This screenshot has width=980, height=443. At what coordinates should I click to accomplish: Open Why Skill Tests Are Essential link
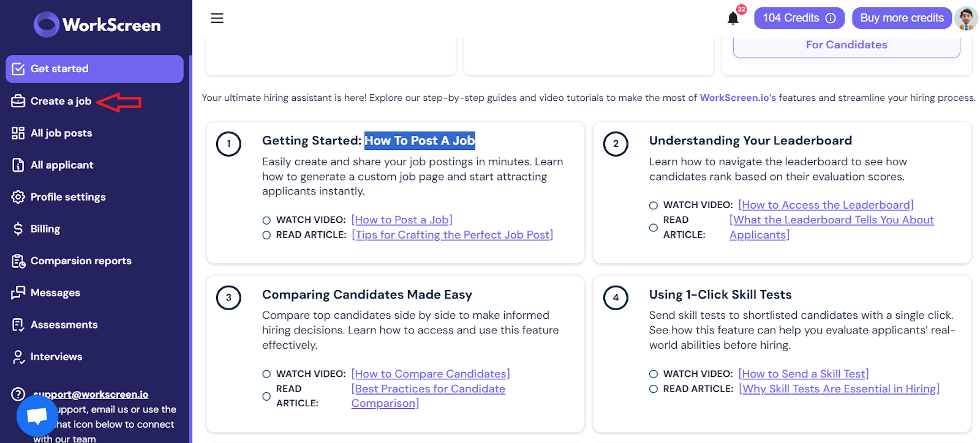(x=839, y=389)
